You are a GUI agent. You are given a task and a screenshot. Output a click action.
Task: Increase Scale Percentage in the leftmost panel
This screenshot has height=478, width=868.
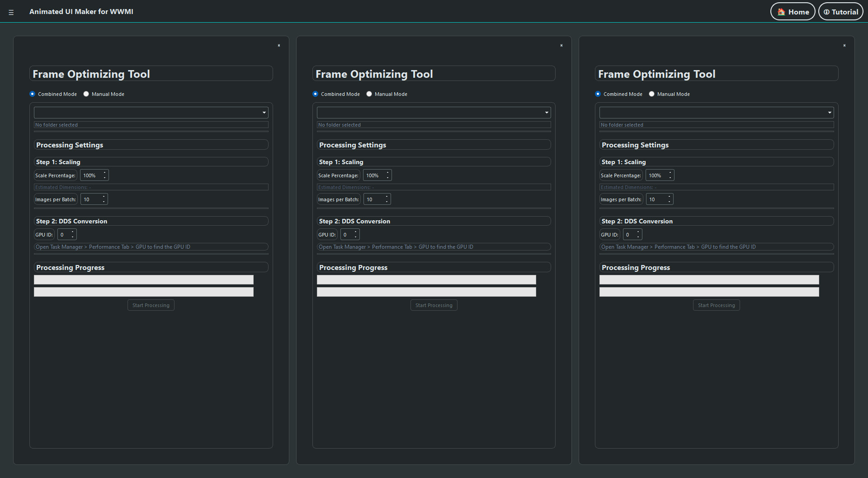(105, 173)
